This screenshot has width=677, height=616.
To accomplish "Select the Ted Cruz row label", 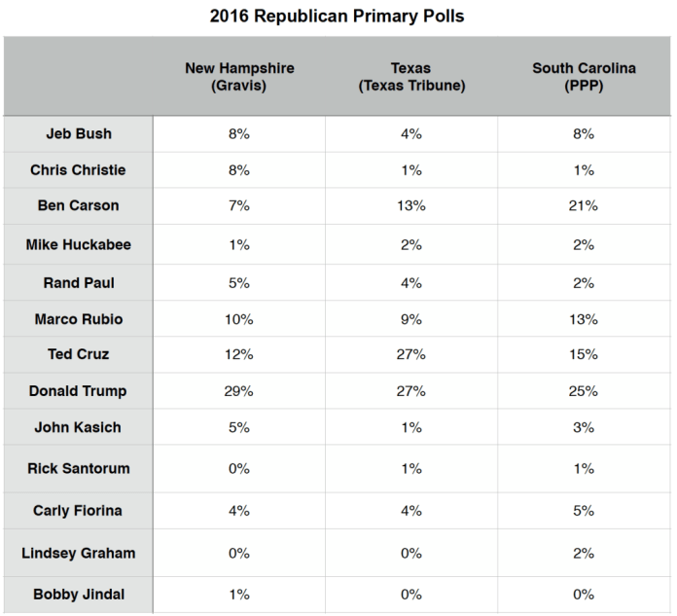I will coord(78,354).
